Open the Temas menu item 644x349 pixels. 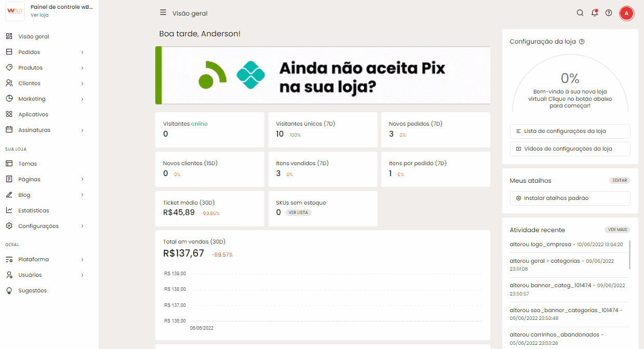(28, 164)
